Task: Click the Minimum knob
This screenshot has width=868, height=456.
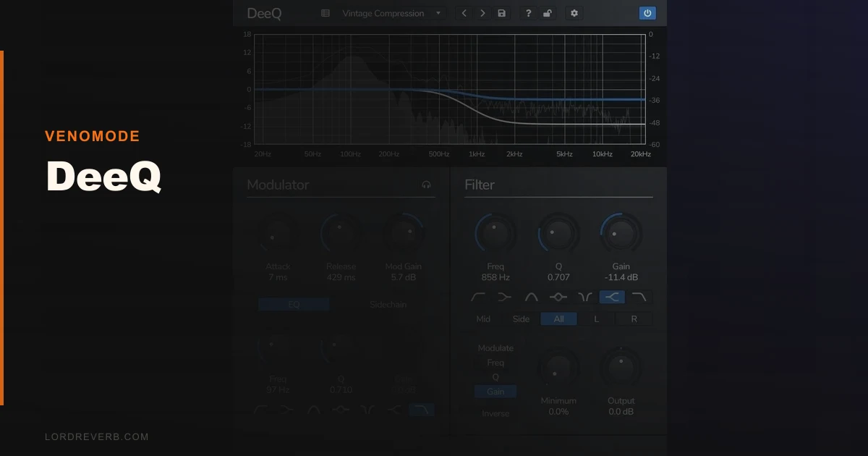Action: (558, 368)
